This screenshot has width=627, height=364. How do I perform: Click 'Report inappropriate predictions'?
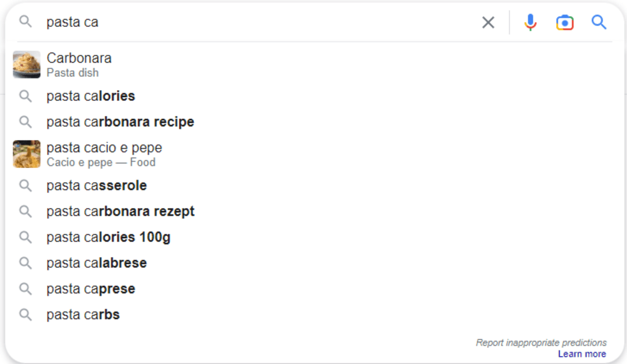[x=541, y=342]
